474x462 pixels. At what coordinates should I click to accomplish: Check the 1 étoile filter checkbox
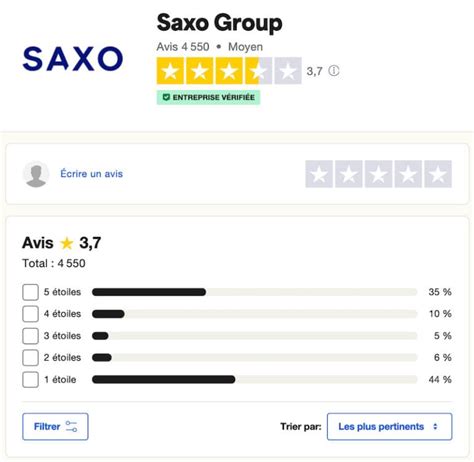(x=30, y=380)
